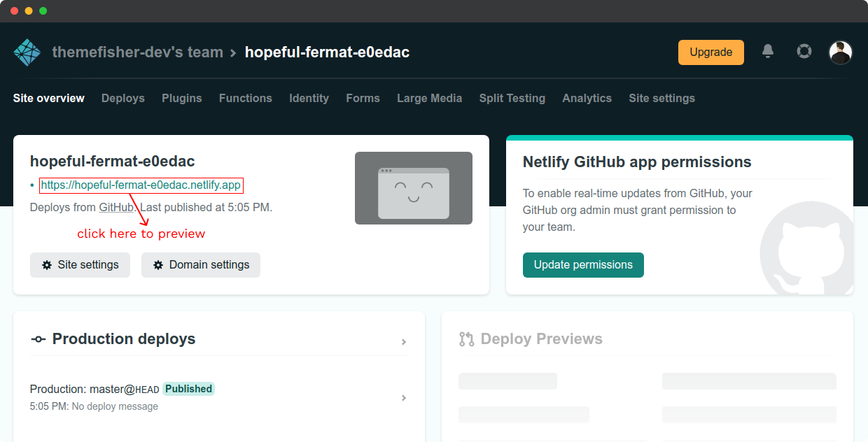Image resolution: width=868 pixels, height=442 pixels.
Task: Expand the Production deploys header chevron
Action: pos(404,342)
